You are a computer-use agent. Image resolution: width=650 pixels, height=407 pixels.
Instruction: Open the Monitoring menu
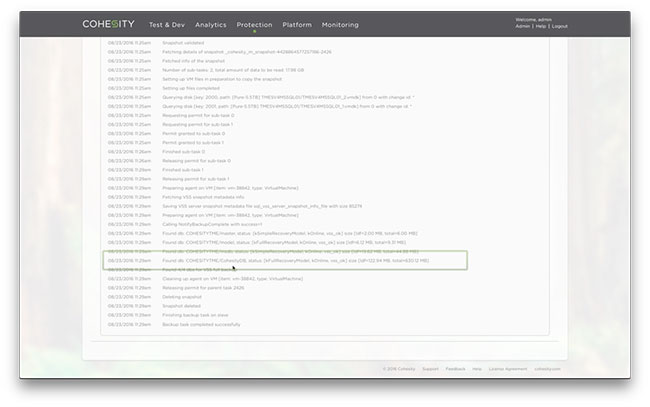pyautogui.click(x=340, y=23)
